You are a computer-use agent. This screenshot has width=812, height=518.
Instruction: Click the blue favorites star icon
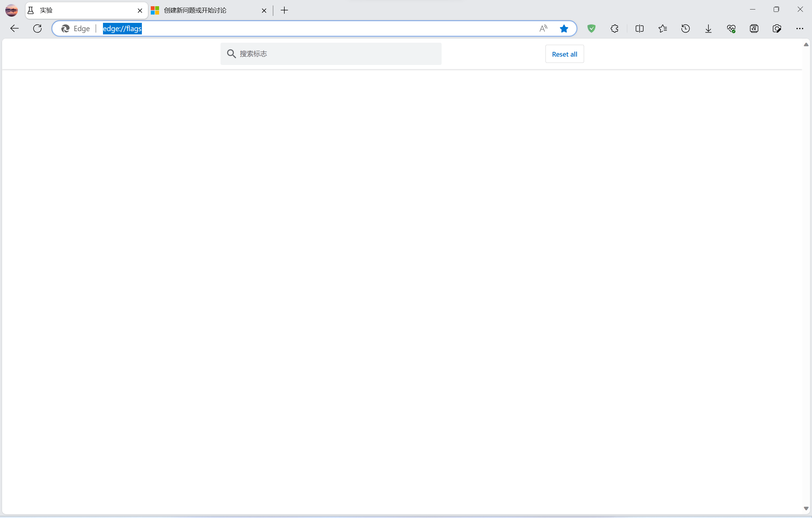[564, 29]
